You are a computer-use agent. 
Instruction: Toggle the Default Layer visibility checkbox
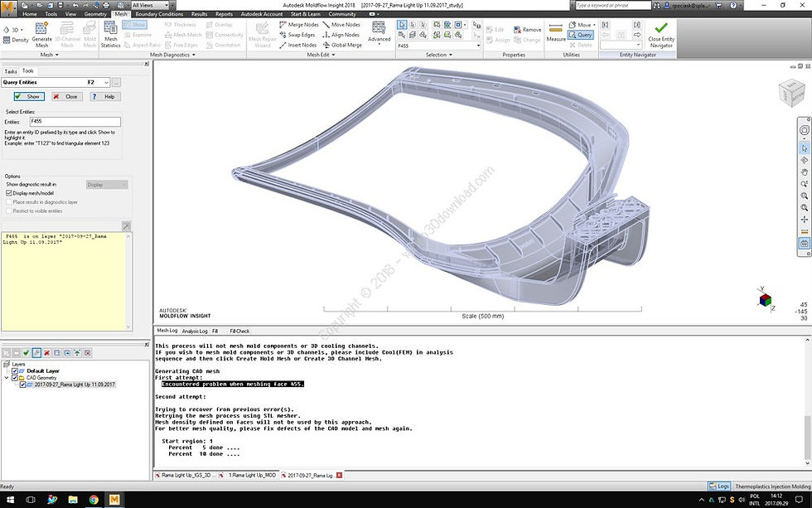pyautogui.click(x=15, y=370)
